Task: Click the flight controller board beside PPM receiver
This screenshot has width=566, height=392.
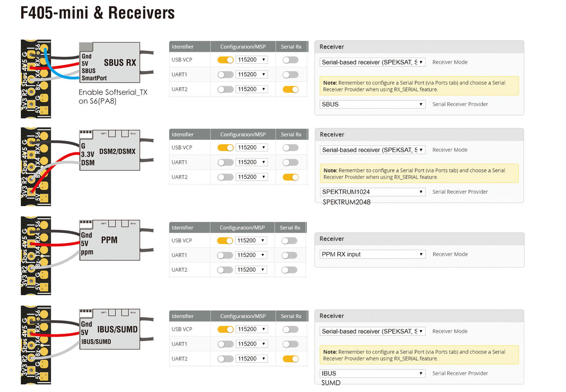Action: click(36, 255)
